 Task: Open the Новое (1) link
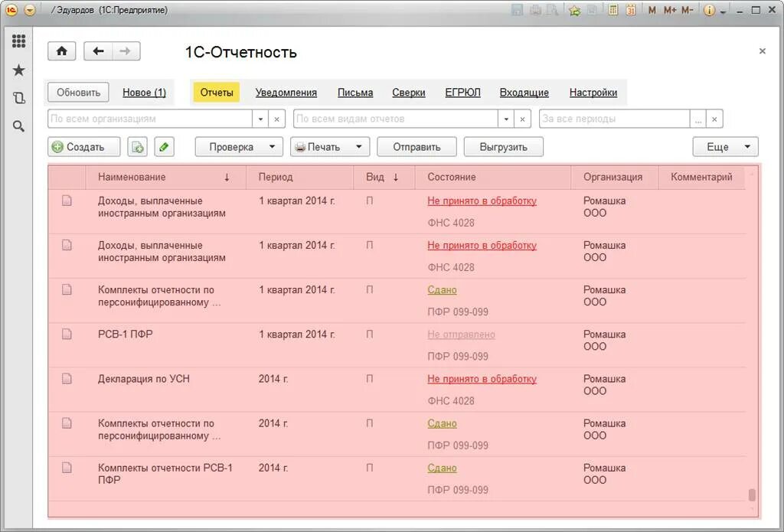(x=144, y=93)
